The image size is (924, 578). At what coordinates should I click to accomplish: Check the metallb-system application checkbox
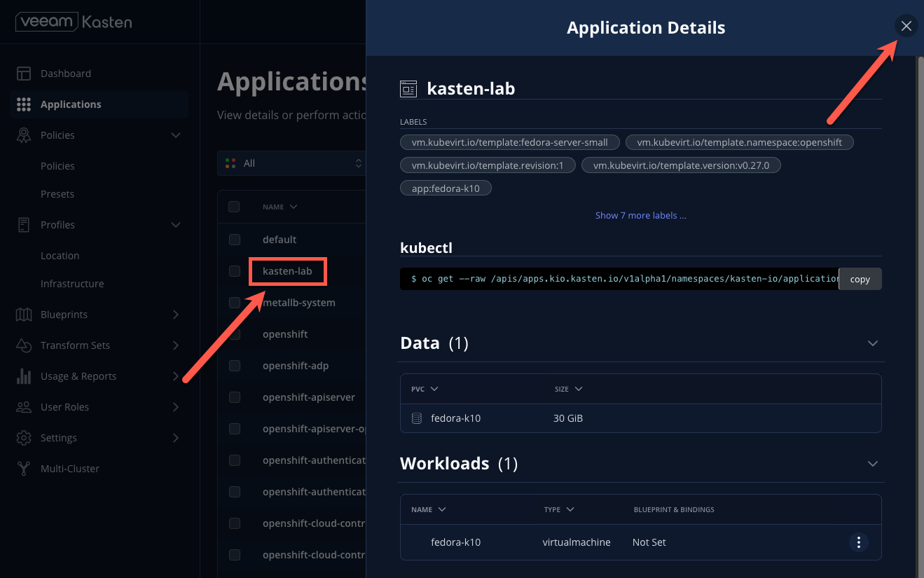pyautogui.click(x=235, y=303)
